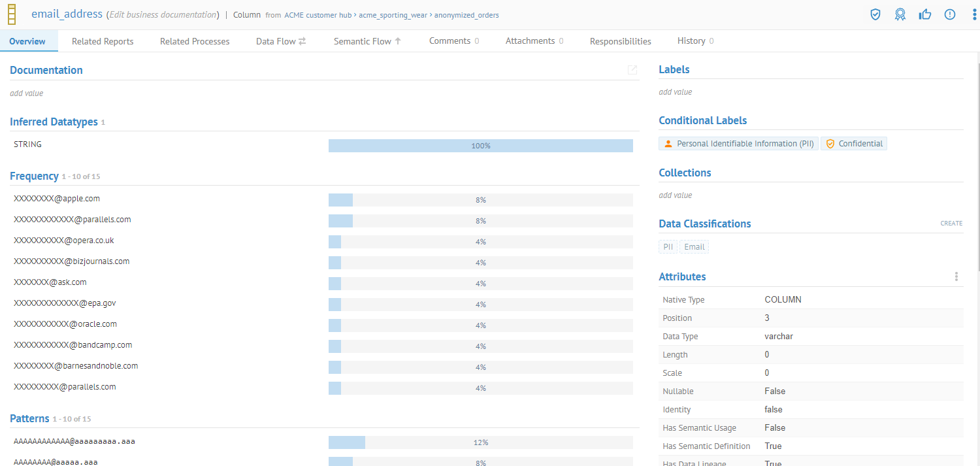Click the STRING 100% progress bar

tap(480, 146)
